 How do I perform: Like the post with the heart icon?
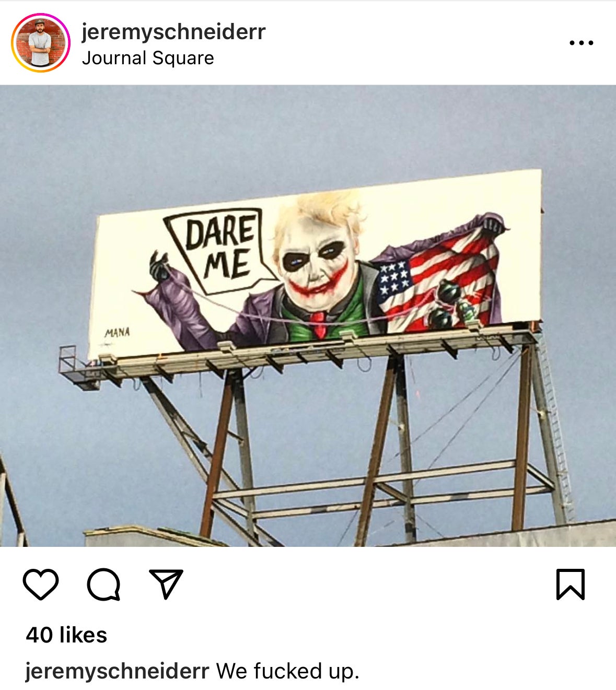[x=41, y=584]
